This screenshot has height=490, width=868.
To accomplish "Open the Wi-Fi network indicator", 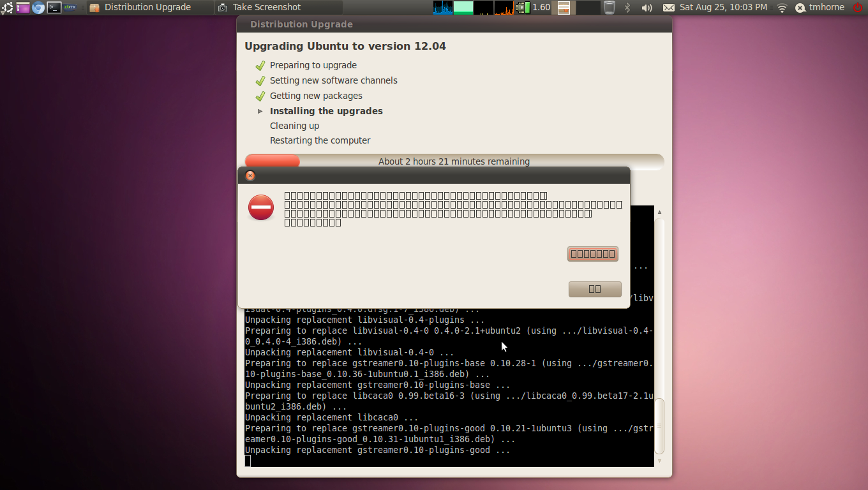I will click(x=782, y=8).
